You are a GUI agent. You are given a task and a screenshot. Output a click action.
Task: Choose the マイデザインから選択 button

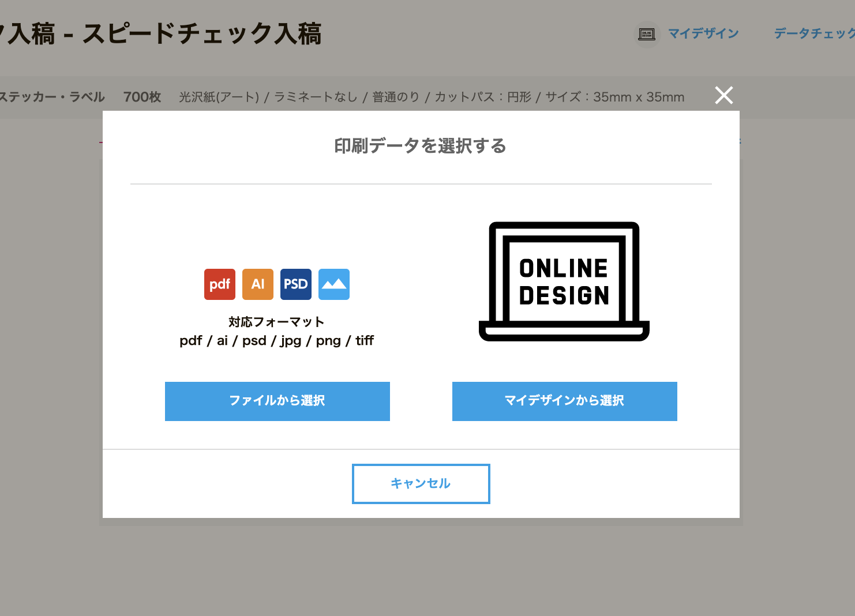(x=564, y=401)
